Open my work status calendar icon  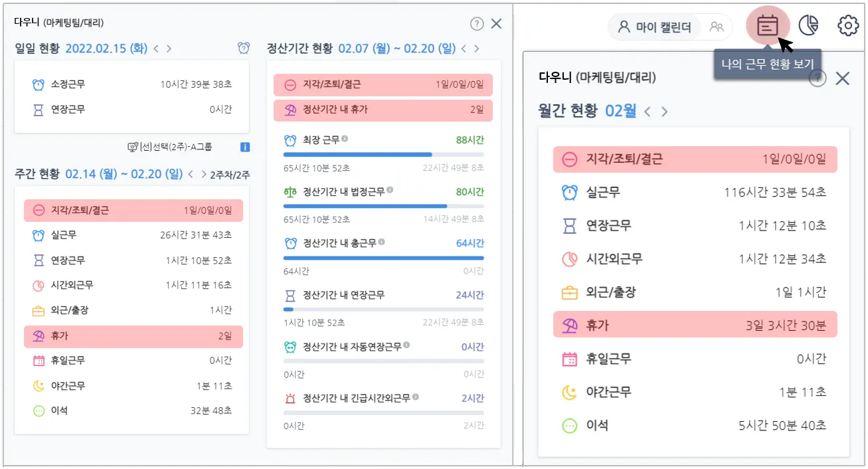(768, 27)
